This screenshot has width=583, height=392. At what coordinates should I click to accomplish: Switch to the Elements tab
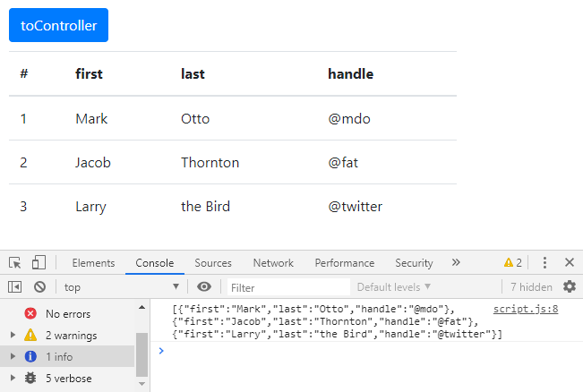93,263
